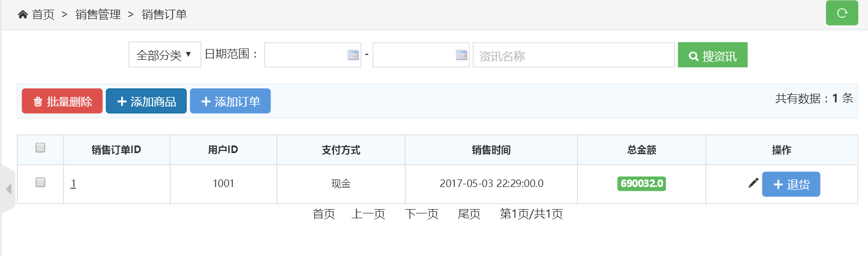The image size is (868, 256).
Task: Jump to 尾页 in pagination
Action: (469, 215)
